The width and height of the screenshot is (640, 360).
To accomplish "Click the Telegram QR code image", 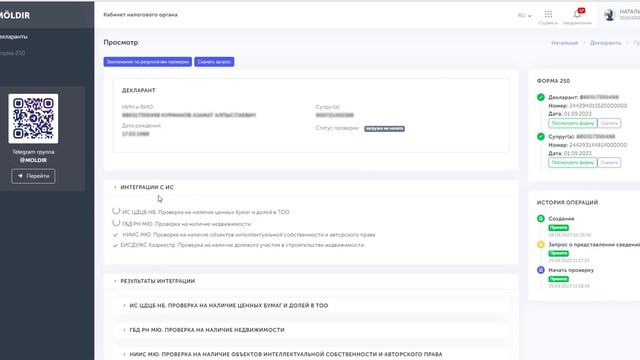I will (33, 119).
